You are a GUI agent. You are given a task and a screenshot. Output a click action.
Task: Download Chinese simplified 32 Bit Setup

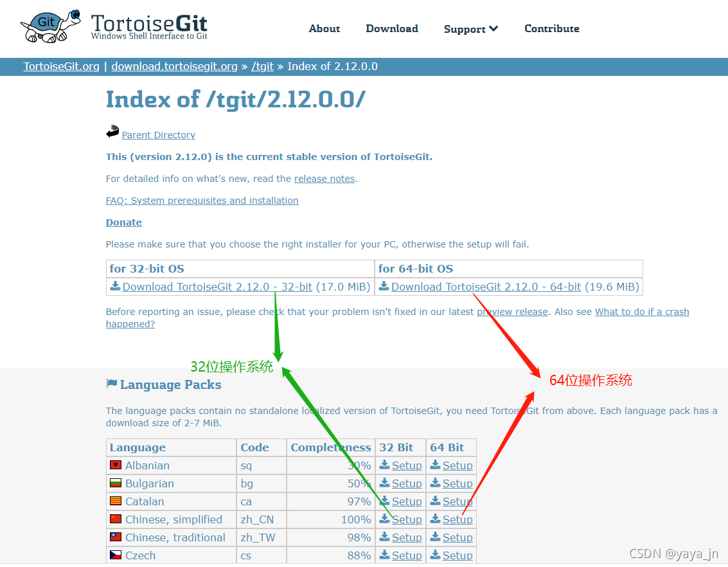pyautogui.click(x=407, y=519)
